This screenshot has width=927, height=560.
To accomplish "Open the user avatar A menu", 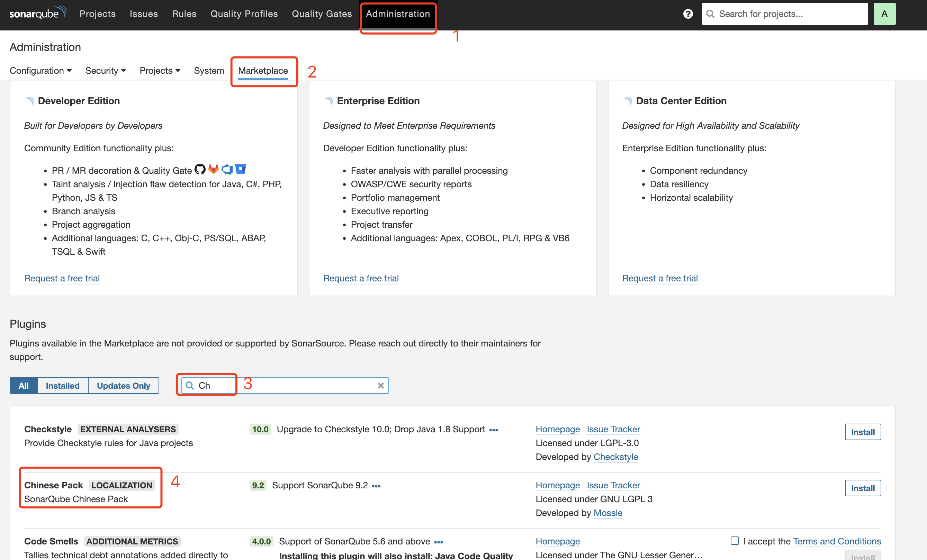I will pyautogui.click(x=884, y=14).
